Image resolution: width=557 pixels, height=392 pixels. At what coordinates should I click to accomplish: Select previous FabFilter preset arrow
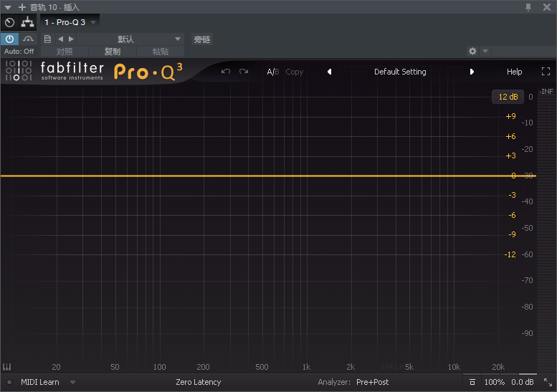point(329,72)
